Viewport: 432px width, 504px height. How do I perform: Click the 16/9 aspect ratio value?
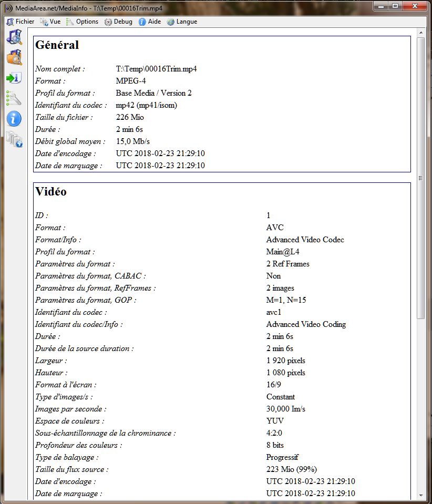[x=273, y=385]
